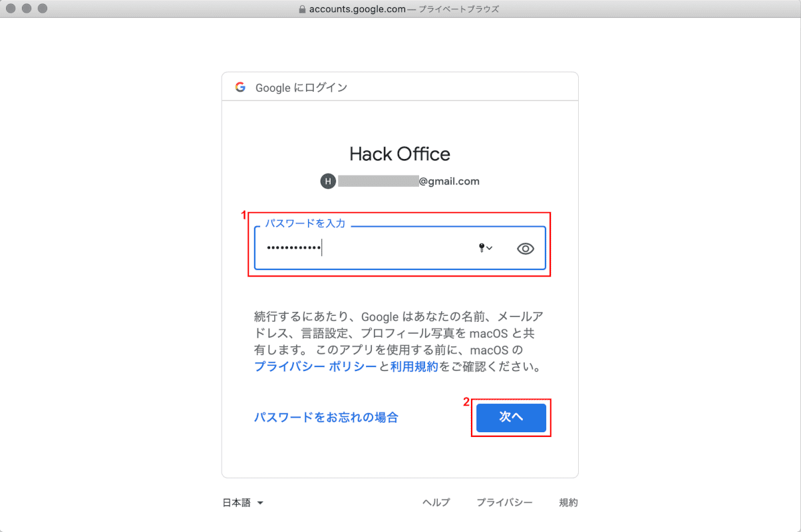This screenshot has height=532, width=801.
Task: Open the 利用規約 link
Action: (x=414, y=366)
